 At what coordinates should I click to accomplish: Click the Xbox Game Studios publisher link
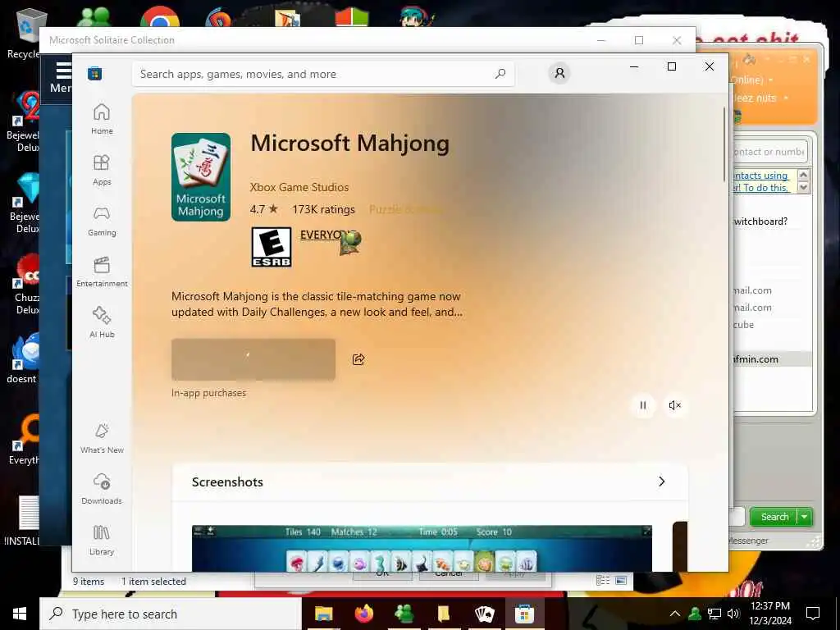299,187
